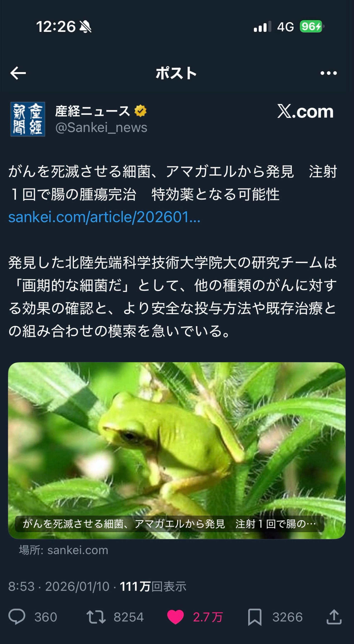
Task: Tap the 産経ニュース account name
Action: [92, 111]
